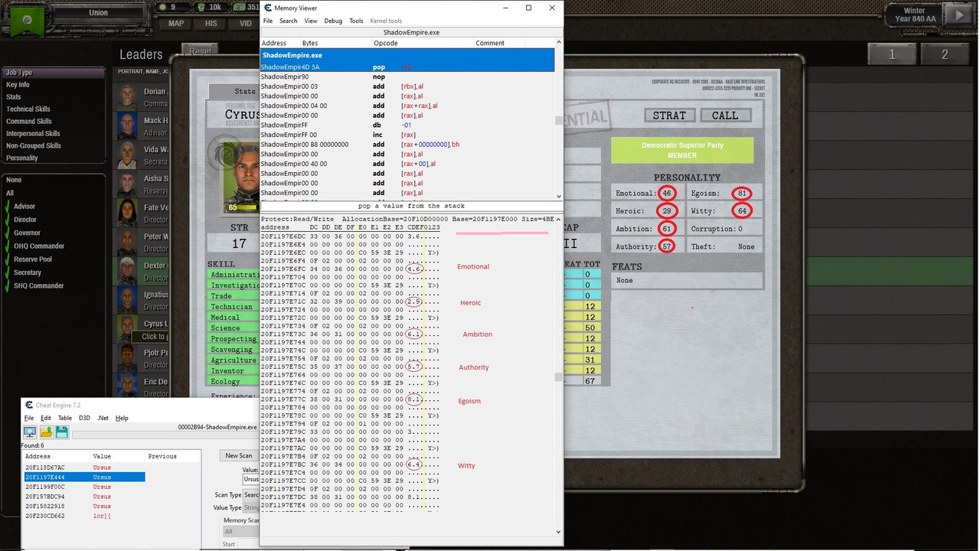Select Ignatius's portrait in Leaders list

click(128, 300)
